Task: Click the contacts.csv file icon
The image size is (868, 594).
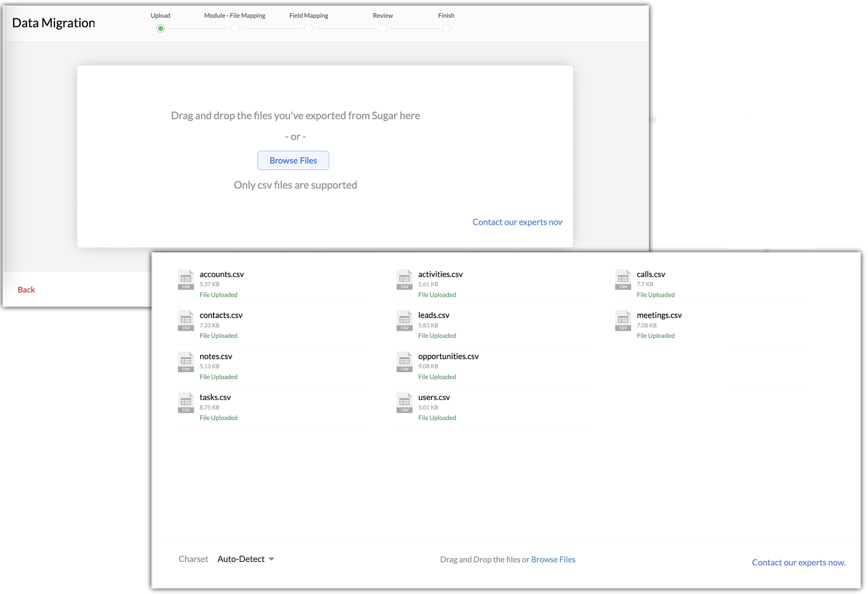Action: coord(186,321)
